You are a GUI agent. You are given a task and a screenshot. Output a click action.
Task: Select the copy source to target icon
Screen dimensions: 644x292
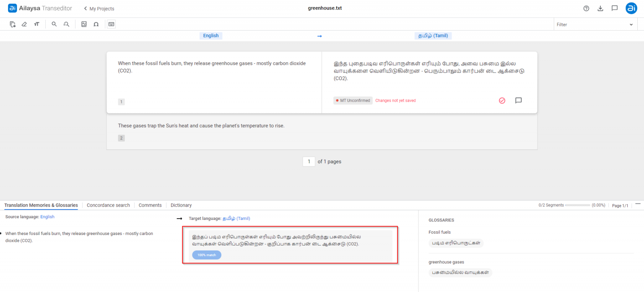pyautogui.click(x=13, y=24)
